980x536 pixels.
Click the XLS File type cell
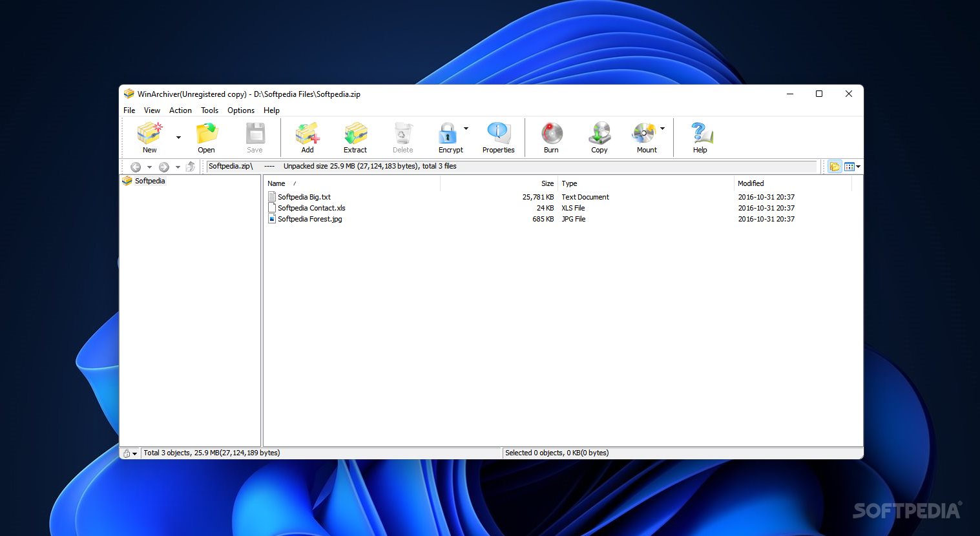(x=573, y=208)
